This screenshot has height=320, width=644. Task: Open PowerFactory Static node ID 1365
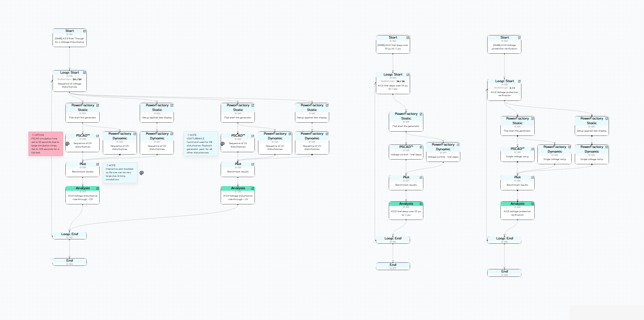[x=253, y=105]
